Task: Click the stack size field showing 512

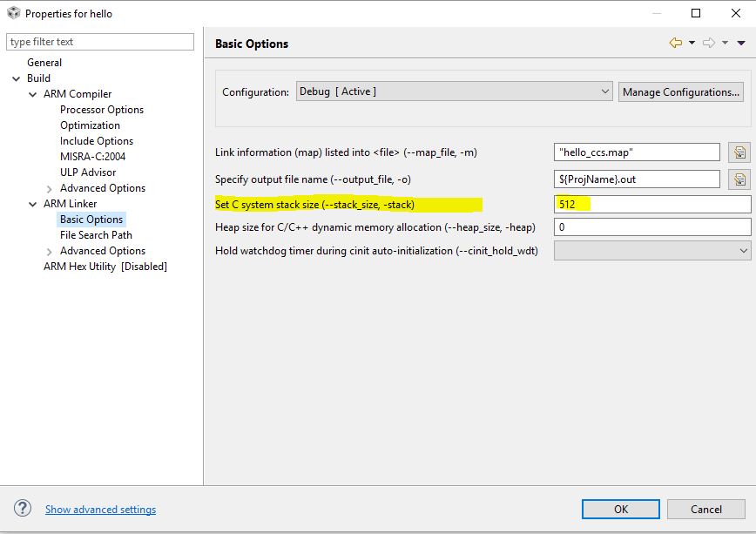Action: [652, 204]
